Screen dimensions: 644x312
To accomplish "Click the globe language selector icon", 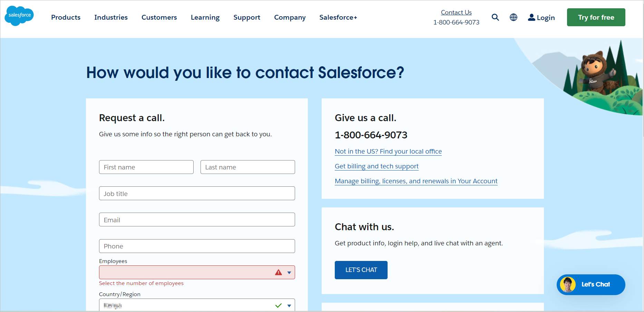I will pyautogui.click(x=513, y=17).
